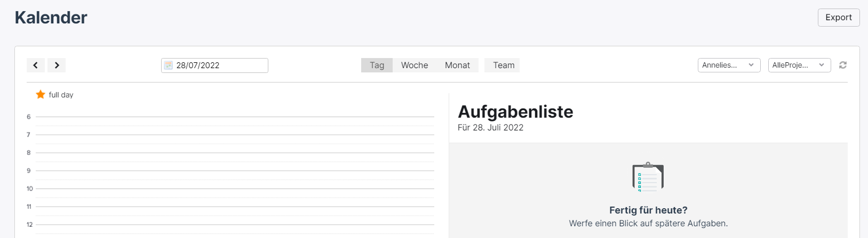This screenshot has height=238, width=868.
Task: Go to the previous day arrow
Action: point(35,65)
